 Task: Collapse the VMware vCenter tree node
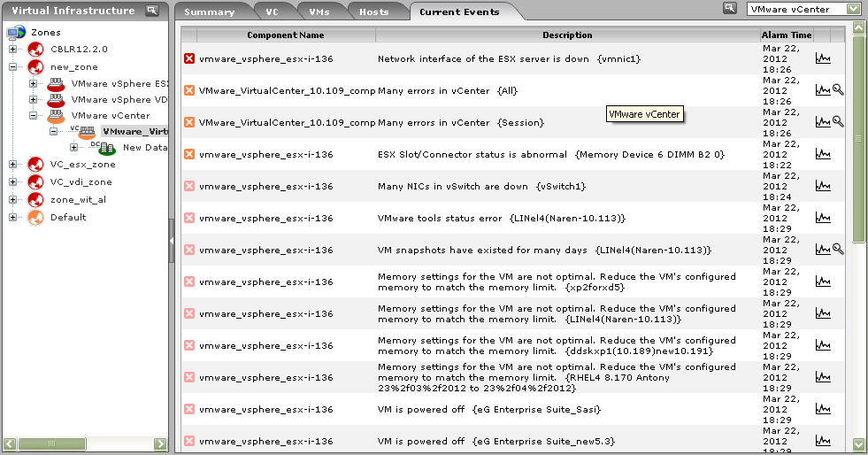[x=34, y=116]
